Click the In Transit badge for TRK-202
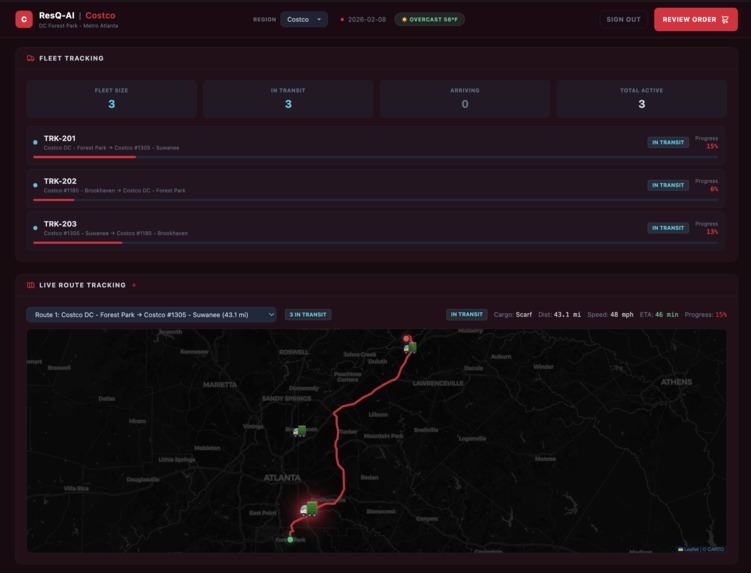 point(668,185)
